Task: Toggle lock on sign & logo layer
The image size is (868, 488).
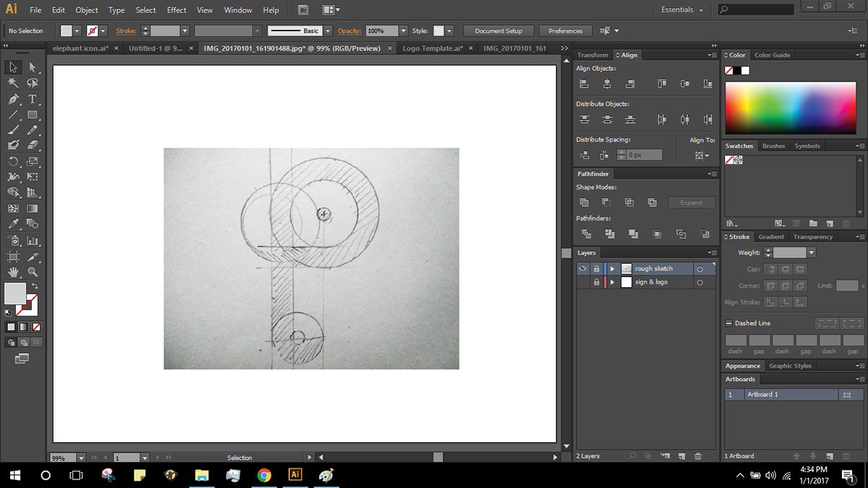Action: click(x=596, y=282)
